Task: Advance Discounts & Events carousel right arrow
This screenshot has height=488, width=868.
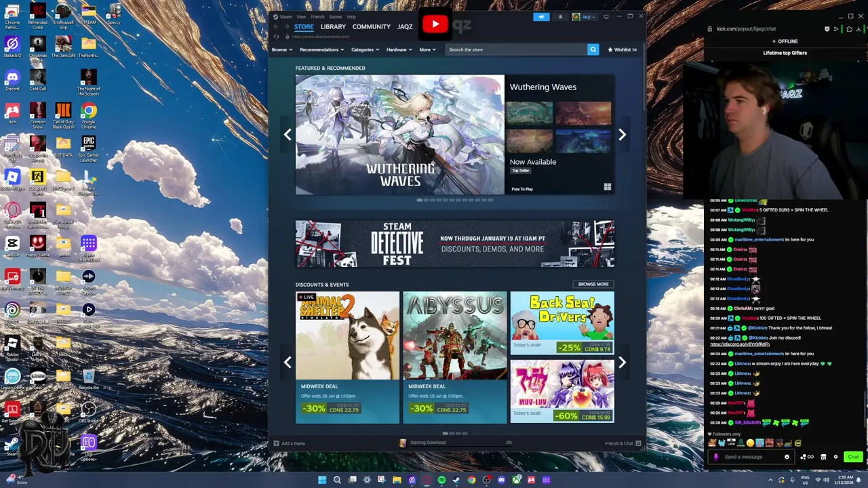Action: click(x=622, y=362)
